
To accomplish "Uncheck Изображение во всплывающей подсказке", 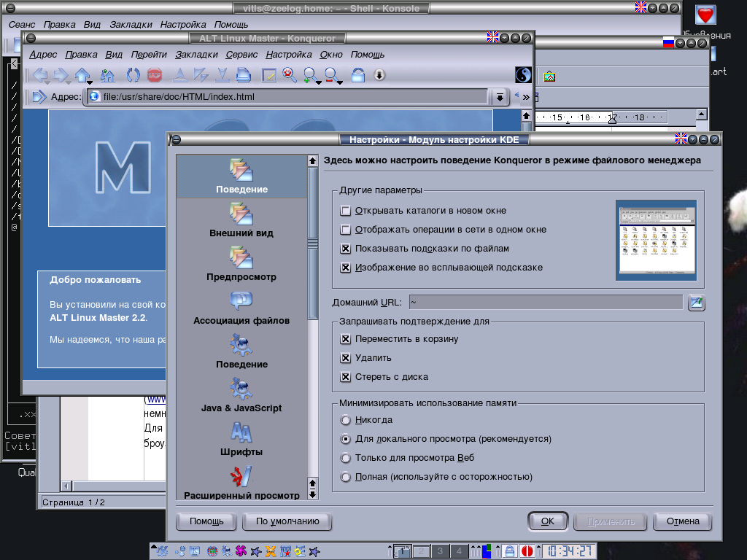I will [345, 268].
